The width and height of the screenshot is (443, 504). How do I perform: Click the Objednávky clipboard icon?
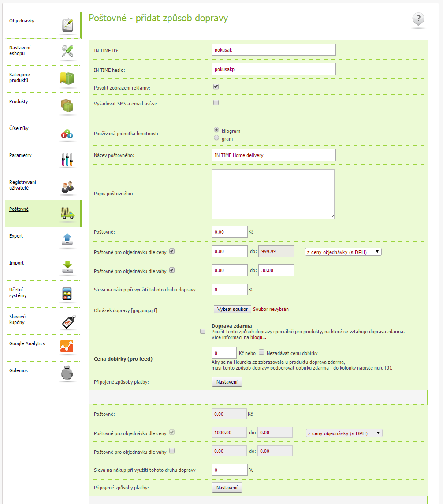[67, 25]
